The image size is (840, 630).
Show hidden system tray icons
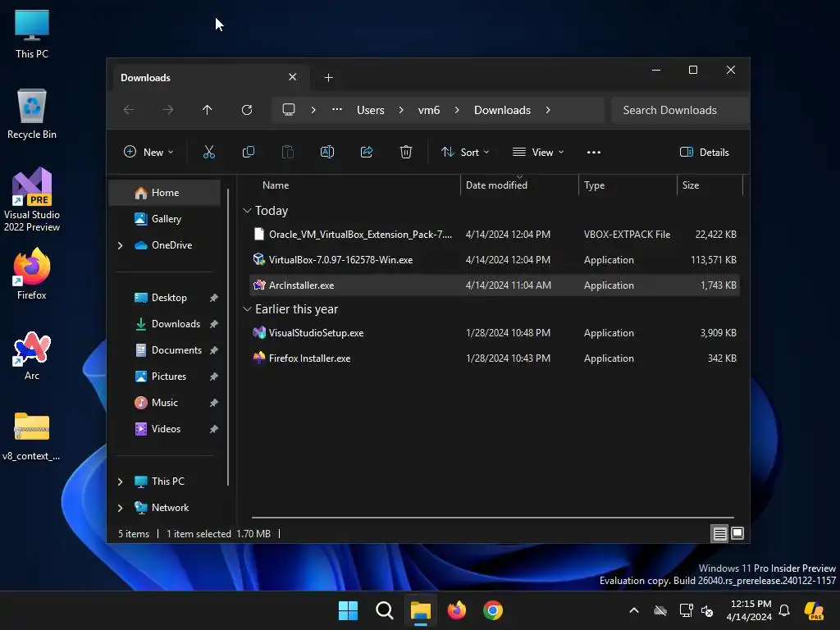[634, 610]
